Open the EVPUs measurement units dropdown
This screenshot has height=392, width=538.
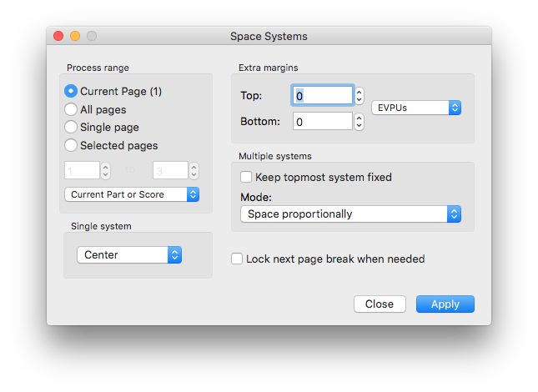(416, 108)
